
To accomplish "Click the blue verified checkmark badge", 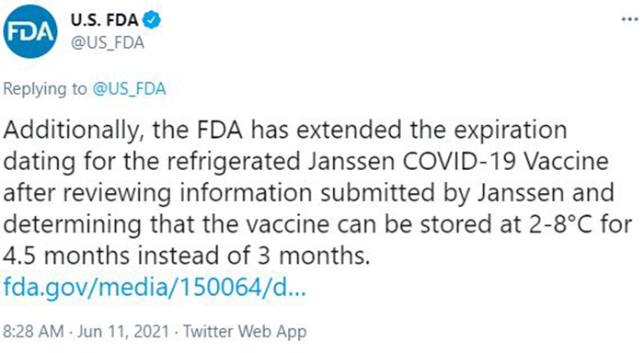I will [x=152, y=19].
